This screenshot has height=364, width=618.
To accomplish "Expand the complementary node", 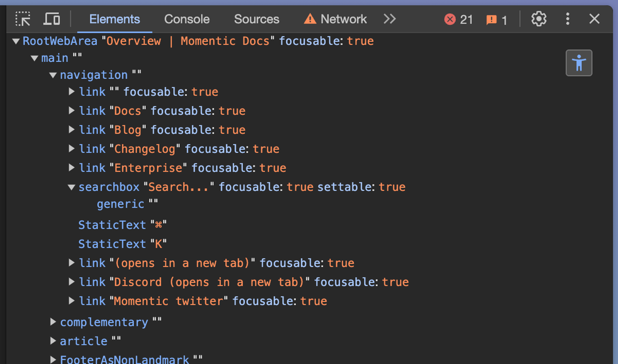I will [x=53, y=322].
